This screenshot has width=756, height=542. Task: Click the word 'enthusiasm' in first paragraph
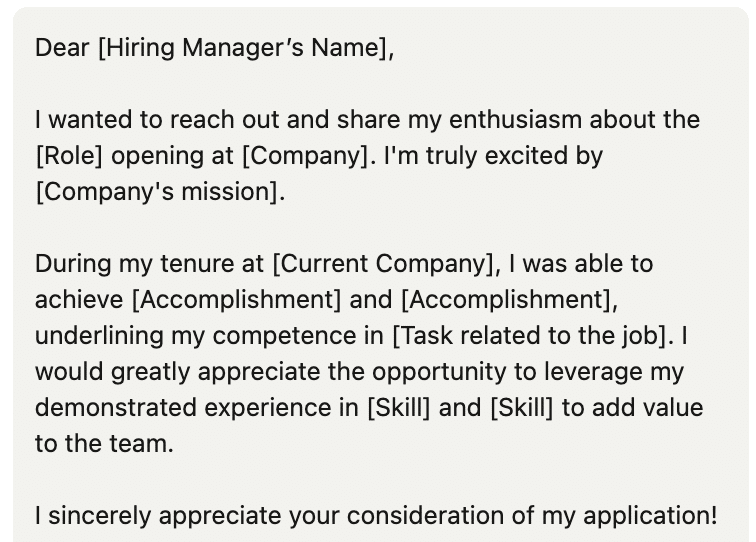(515, 120)
